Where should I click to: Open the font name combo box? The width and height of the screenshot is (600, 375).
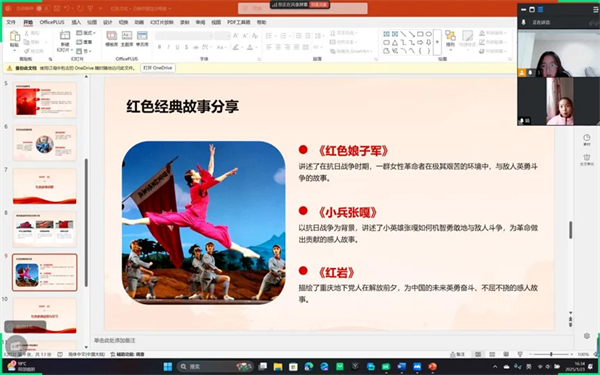click(184, 36)
